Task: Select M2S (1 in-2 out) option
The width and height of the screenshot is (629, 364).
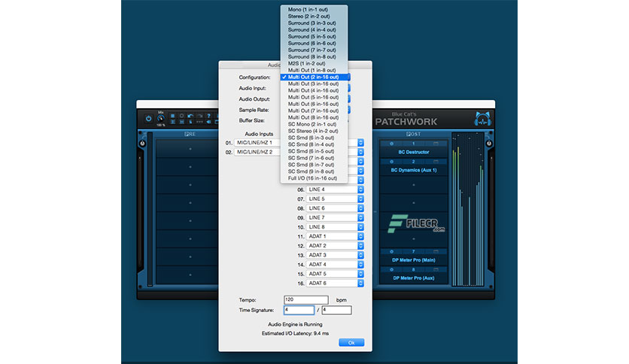Action: (x=314, y=63)
